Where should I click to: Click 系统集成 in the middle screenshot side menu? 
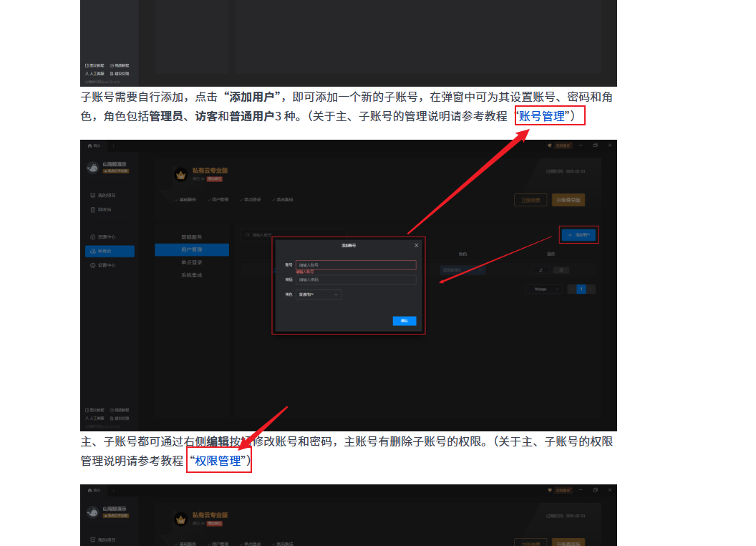coord(192,275)
